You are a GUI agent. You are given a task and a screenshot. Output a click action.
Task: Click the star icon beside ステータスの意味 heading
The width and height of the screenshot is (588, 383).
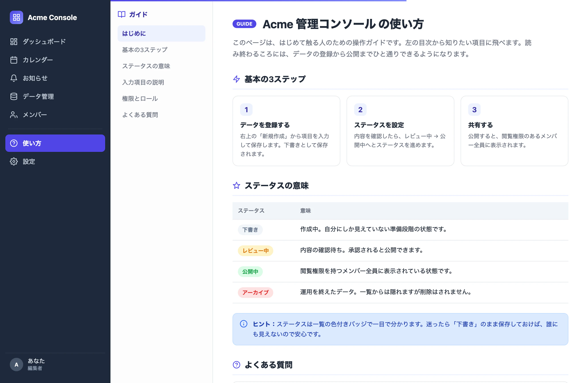[x=237, y=185]
